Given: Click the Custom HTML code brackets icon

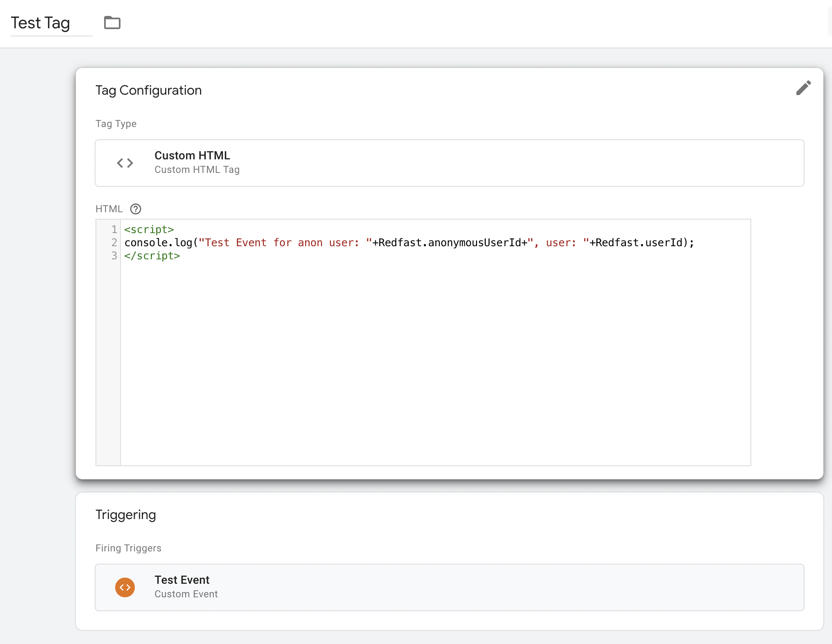Looking at the screenshot, I should (x=125, y=163).
